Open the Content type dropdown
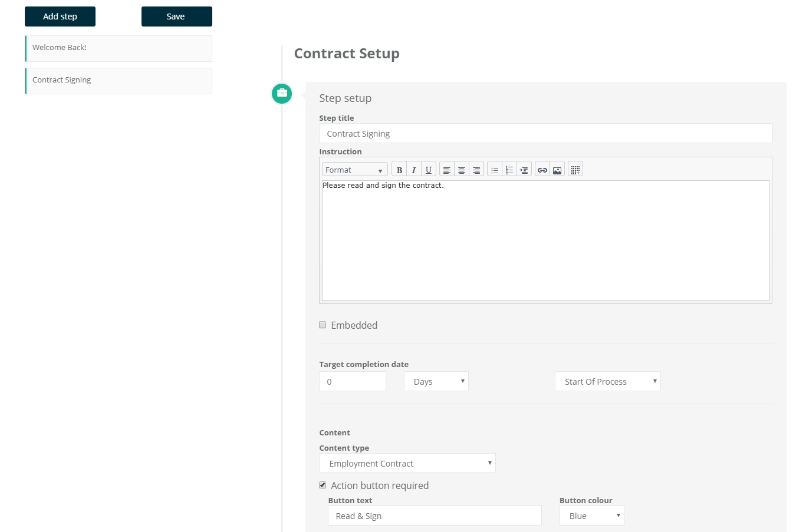 click(x=407, y=463)
